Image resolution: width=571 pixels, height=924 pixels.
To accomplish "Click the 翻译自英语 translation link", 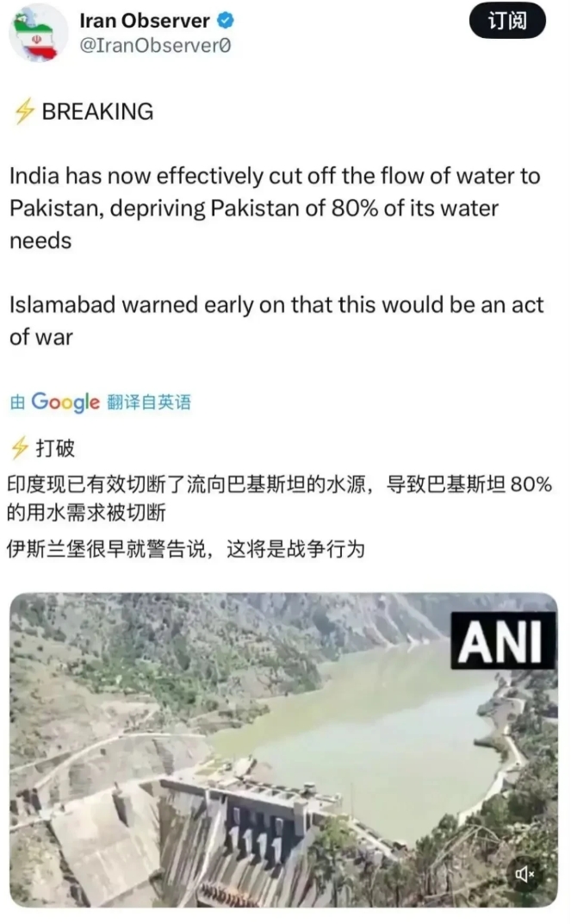I will (149, 403).
